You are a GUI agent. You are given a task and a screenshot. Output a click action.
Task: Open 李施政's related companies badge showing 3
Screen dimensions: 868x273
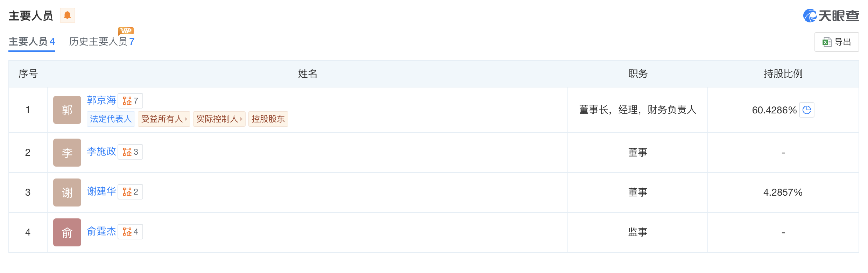130,152
